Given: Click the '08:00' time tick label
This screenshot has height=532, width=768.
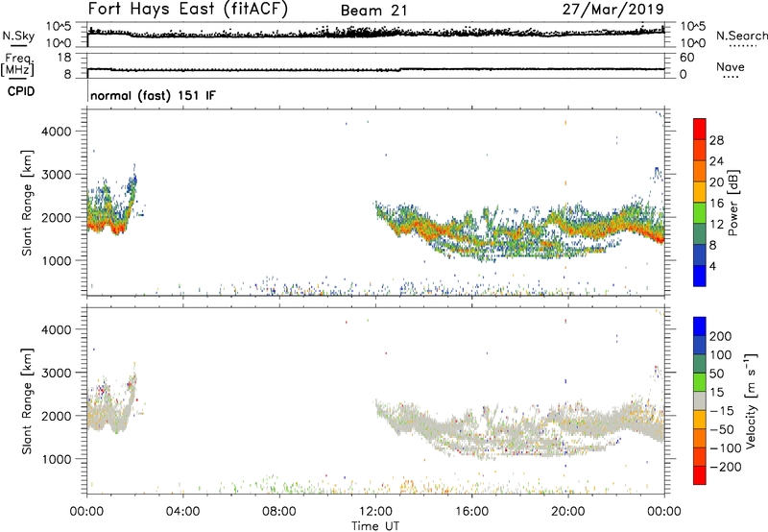Looking at the screenshot, I should pyautogui.click(x=279, y=512).
